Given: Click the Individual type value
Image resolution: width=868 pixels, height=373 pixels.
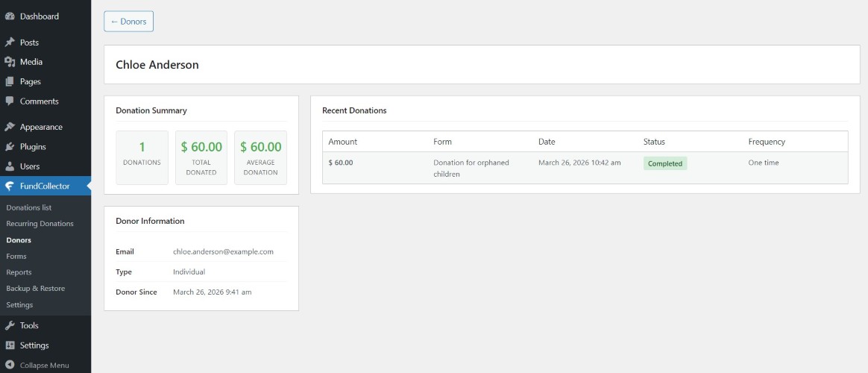Looking at the screenshot, I should (x=189, y=272).
